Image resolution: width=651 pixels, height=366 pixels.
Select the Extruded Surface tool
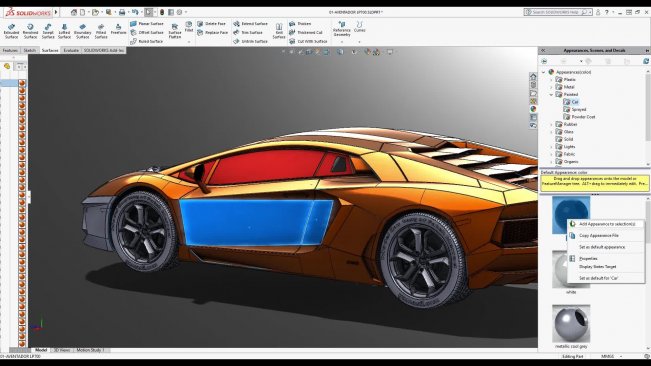click(11, 32)
